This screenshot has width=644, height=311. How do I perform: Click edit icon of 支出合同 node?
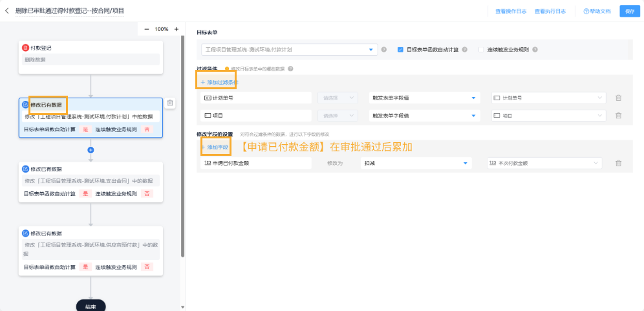[25, 169]
